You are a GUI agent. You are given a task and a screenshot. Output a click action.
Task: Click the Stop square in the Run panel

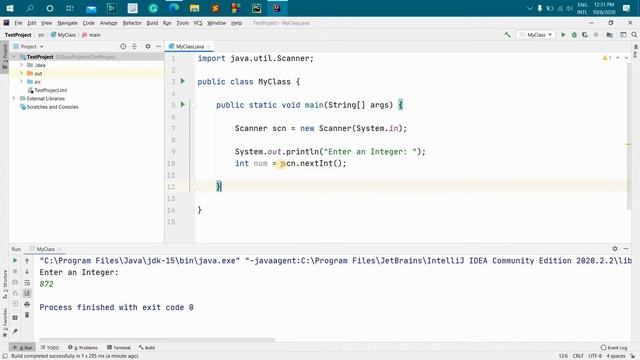(x=15, y=271)
